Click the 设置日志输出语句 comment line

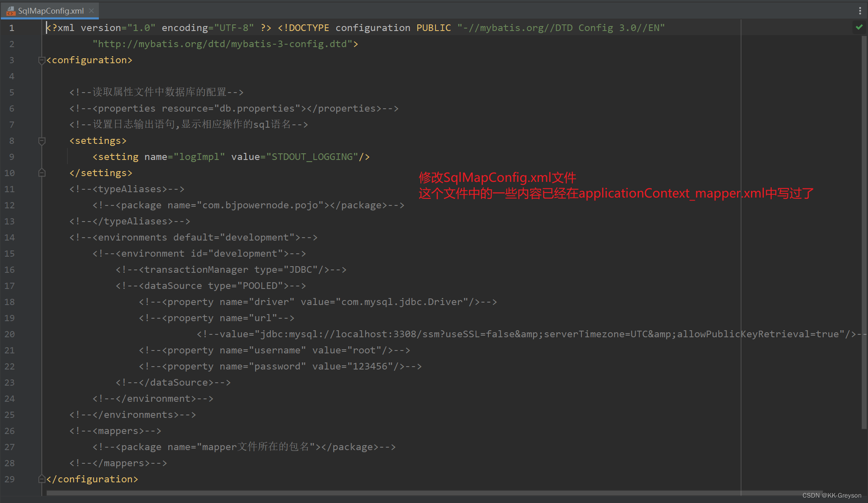189,124
